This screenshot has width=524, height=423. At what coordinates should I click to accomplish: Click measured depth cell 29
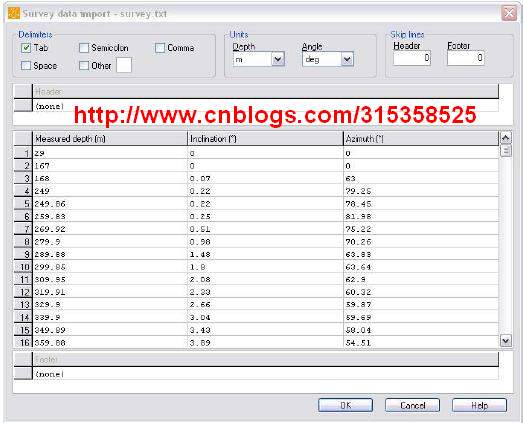pos(110,153)
